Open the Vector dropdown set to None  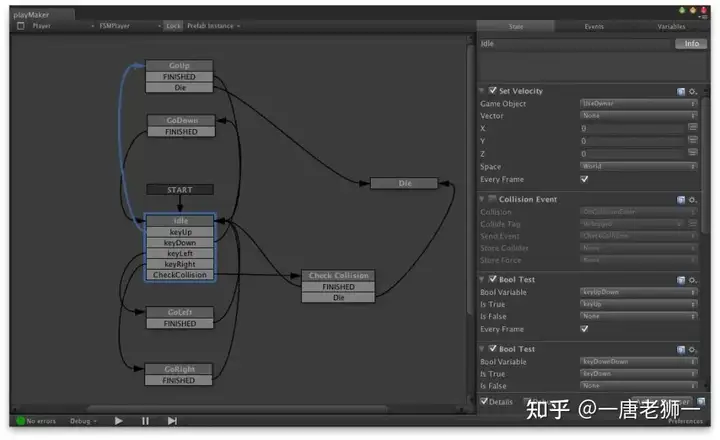coord(639,116)
